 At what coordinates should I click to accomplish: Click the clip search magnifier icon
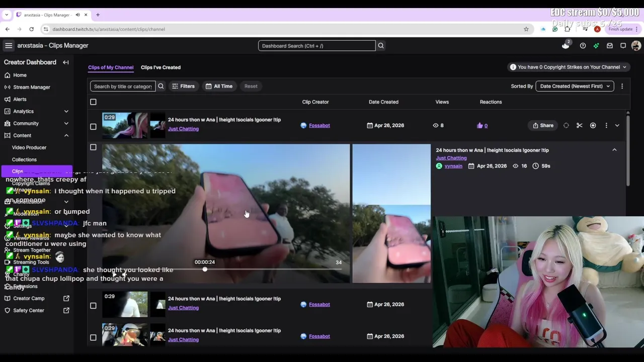coord(161,86)
